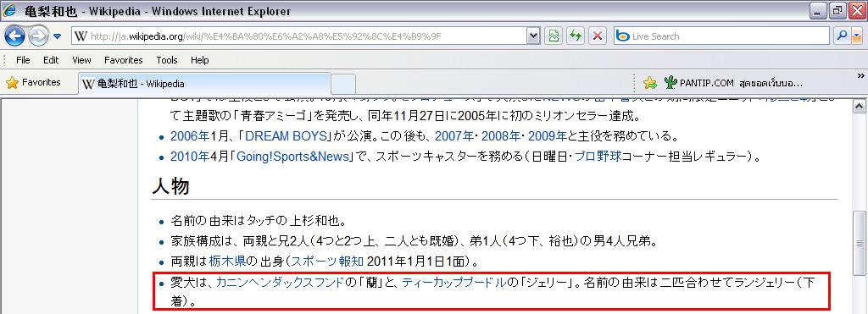Open the スポーツ報知 link
The width and height of the screenshot is (868, 314).
click(327, 262)
